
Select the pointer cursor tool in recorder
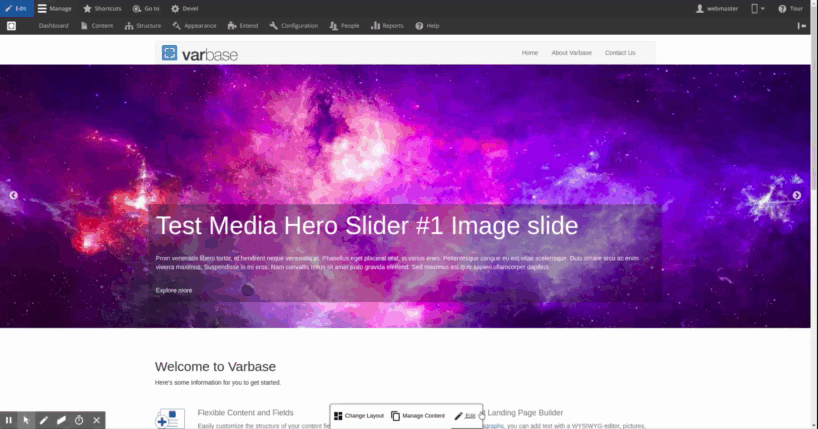coord(26,420)
